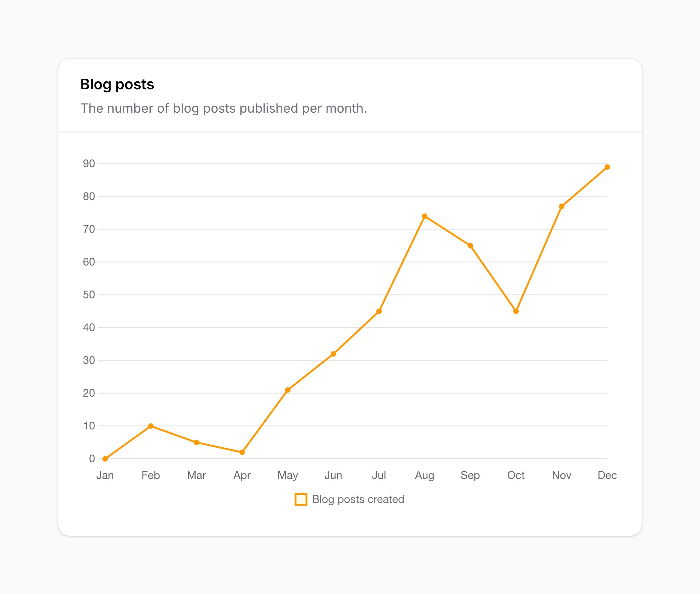Click the Jun data point at 32
This screenshot has height=594, width=700.
[333, 354]
